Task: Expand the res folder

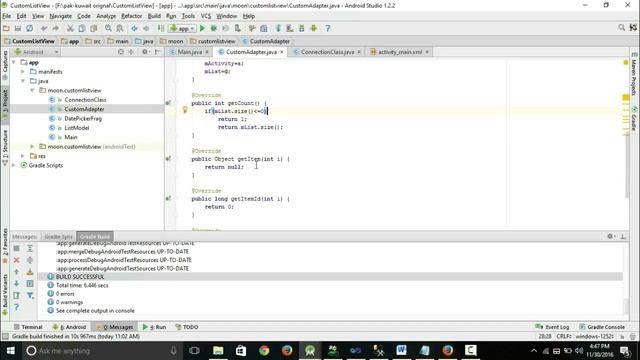Action: [23, 156]
